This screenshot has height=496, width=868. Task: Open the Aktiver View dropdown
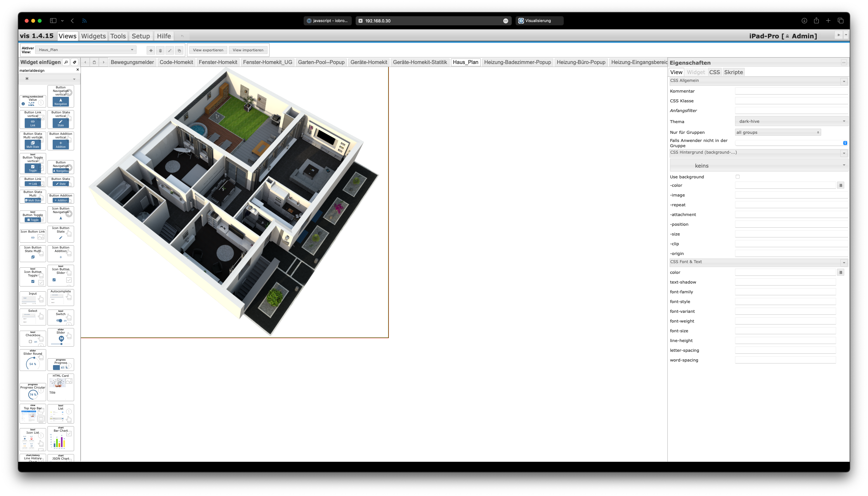[x=85, y=50]
